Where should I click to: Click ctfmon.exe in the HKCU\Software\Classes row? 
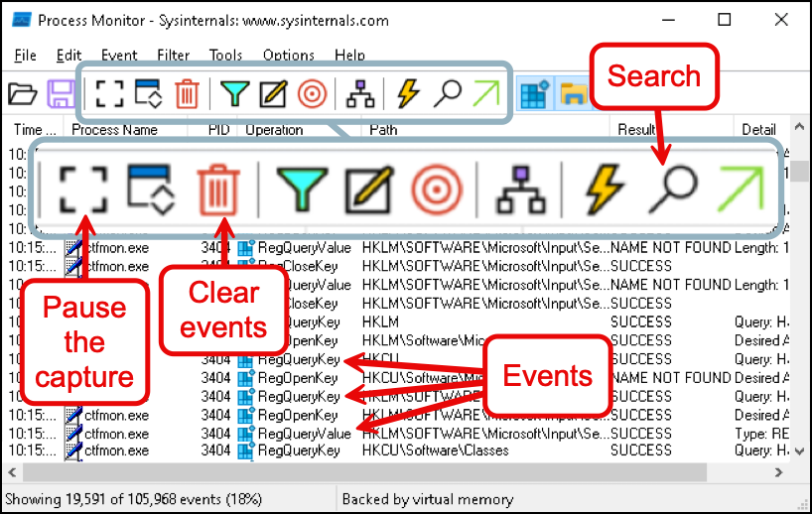tap(116, 450)
